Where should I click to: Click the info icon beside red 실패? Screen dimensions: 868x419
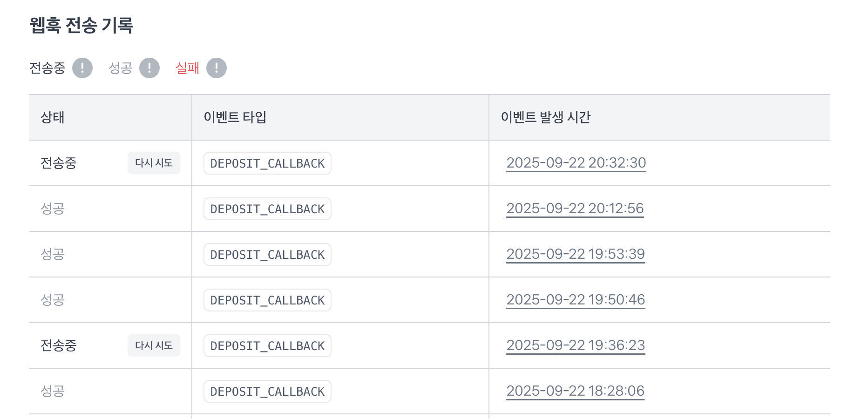217,68
